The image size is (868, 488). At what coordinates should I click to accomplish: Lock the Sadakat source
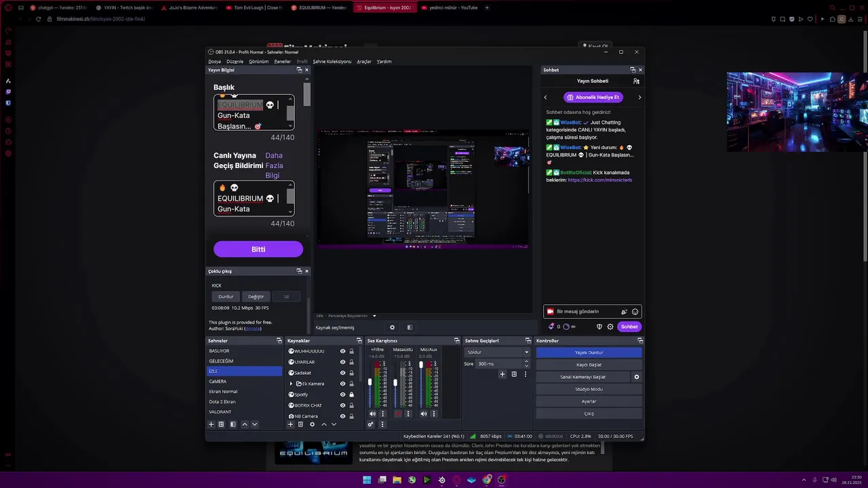click(x=351, y=373)
